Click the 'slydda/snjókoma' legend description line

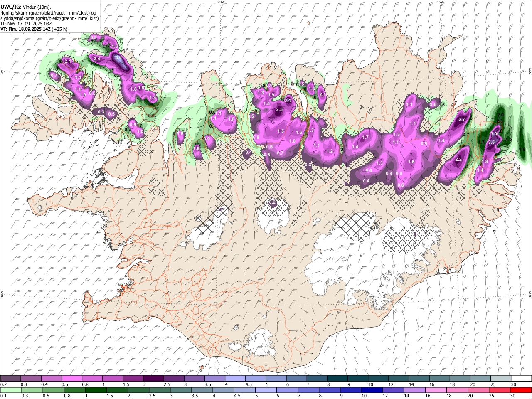(49, 18)
